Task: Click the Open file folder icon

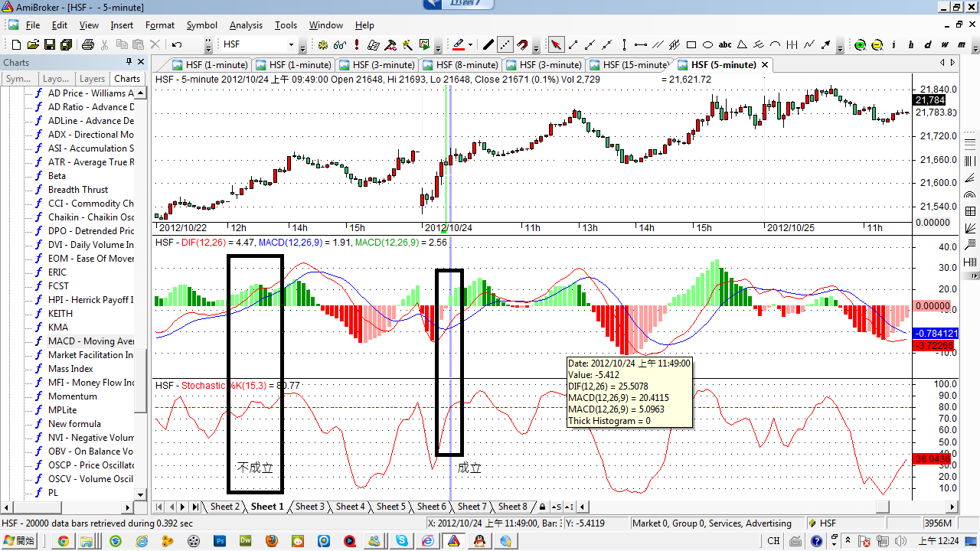Action: pos(33,44)
